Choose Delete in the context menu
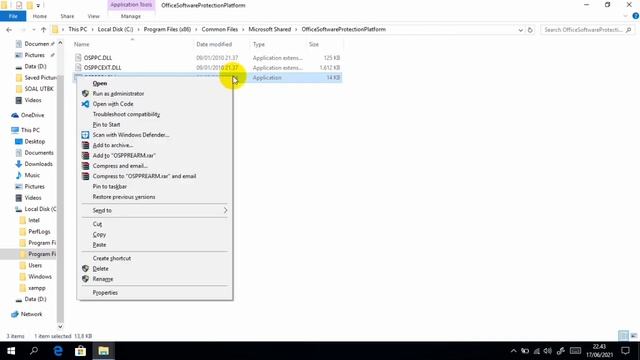 (100, 269)
